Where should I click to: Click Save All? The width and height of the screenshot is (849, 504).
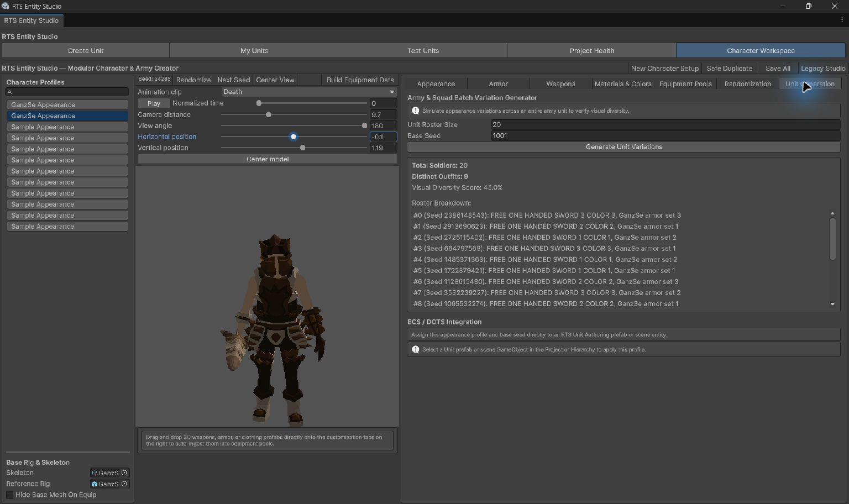coord(778,68)
